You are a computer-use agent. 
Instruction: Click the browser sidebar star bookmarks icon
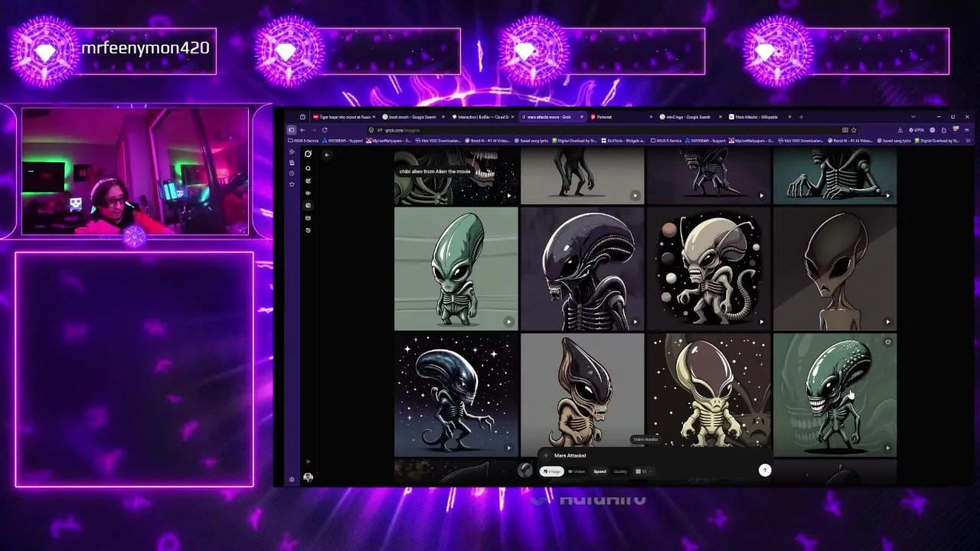tap(292, 184)
